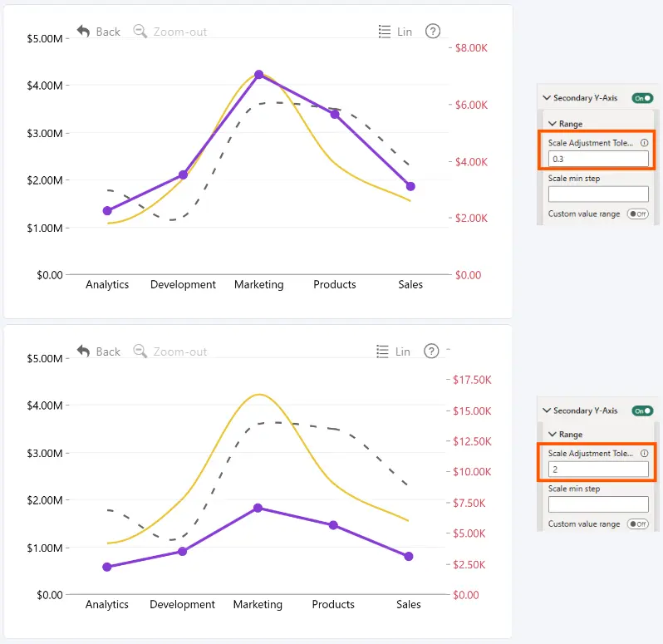The width and height of the screenshot is (663, 644).
Task: Collapse the lower Range section chevron
Action: click(x=552, y=435)
